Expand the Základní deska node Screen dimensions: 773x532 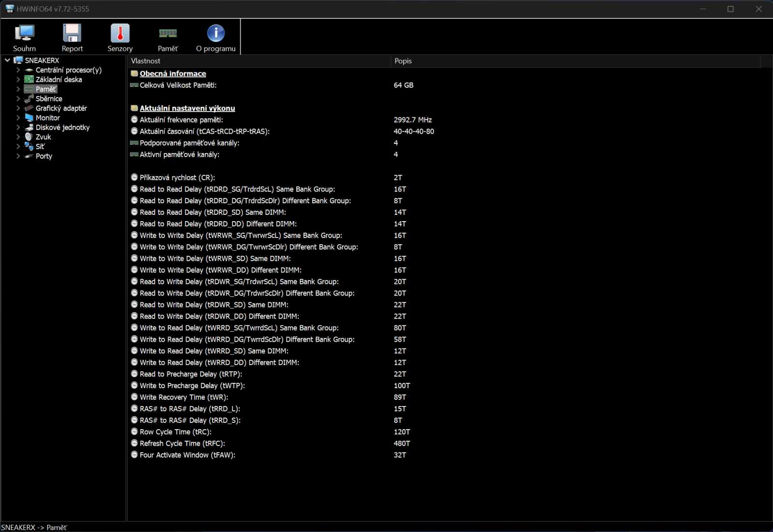click(x=18, y=80)
